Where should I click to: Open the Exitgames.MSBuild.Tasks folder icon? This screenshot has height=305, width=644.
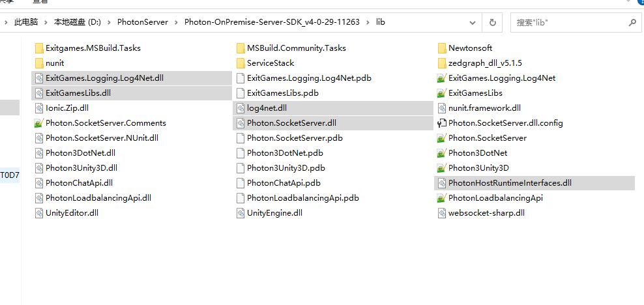[x=39, y=48]
